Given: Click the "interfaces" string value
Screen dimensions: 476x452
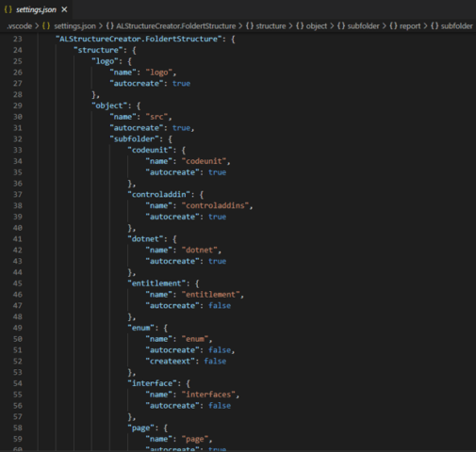Looking at the screenshot, I should click(x=208, y=395).
